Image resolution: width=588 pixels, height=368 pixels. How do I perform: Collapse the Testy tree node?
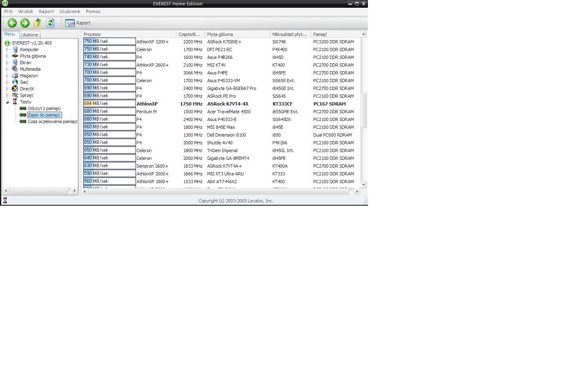(x=7, y=102)
